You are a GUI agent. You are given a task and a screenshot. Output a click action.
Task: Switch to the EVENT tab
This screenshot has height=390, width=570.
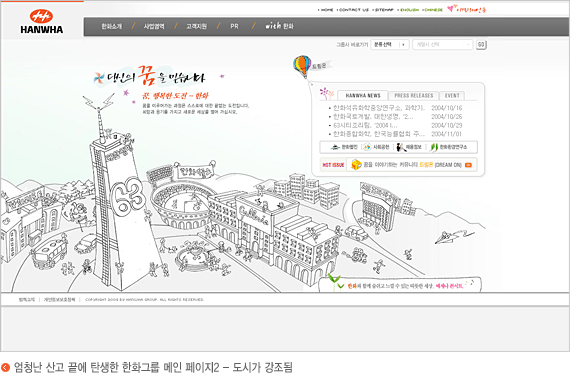(452, 96)
